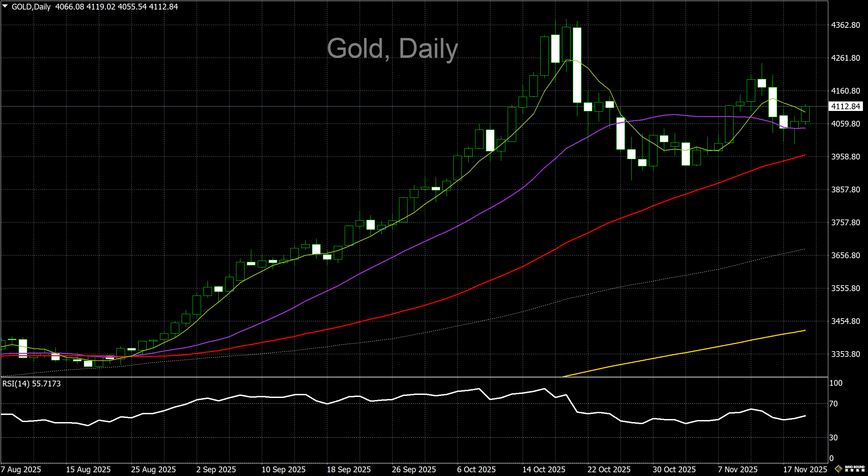The height and width of the screenshot is (476, 868).
Task: Click the Sino Sound diamond logo icon
Action: (839, 469)
